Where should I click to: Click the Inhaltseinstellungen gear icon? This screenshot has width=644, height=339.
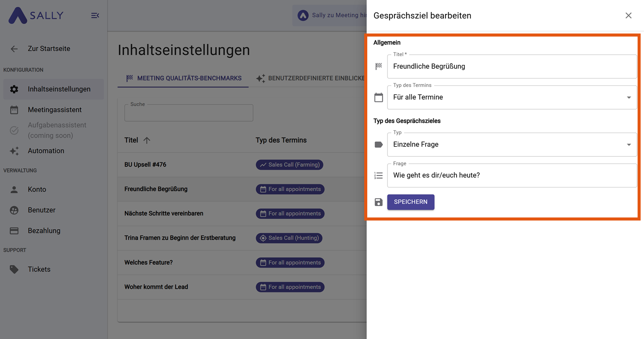[x=14, y=89]
